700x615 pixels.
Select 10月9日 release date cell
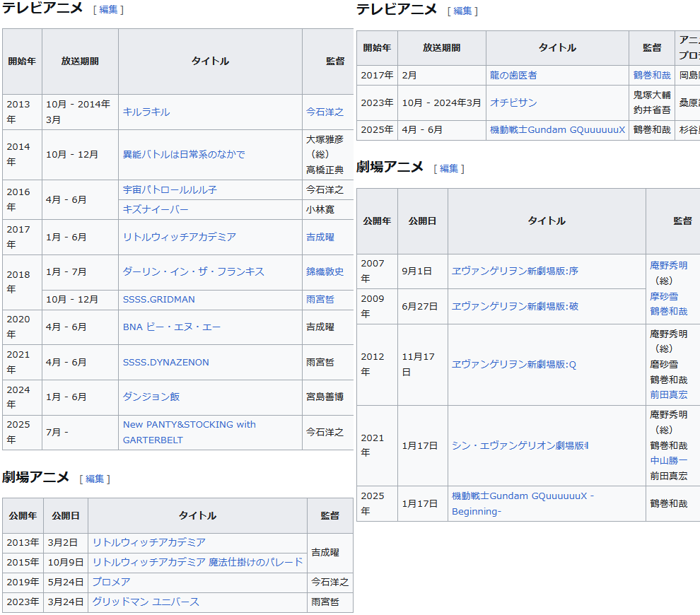66,563
